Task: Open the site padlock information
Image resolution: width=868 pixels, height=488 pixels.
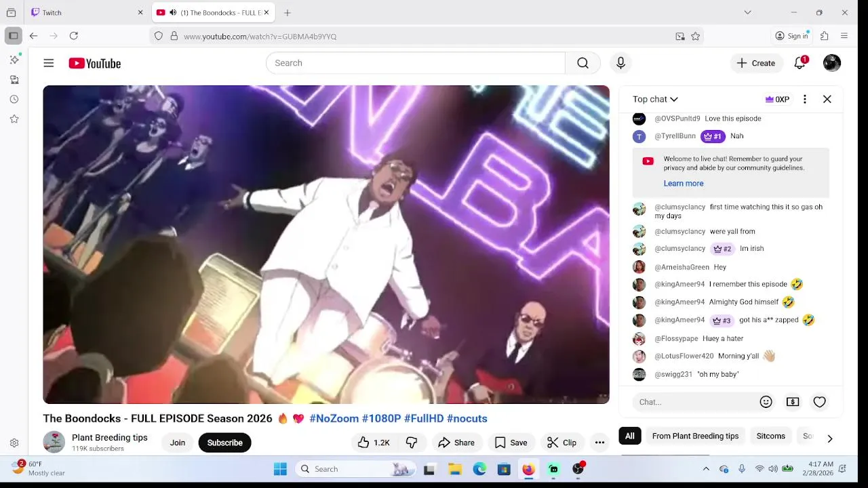Action: click(174, 37)
